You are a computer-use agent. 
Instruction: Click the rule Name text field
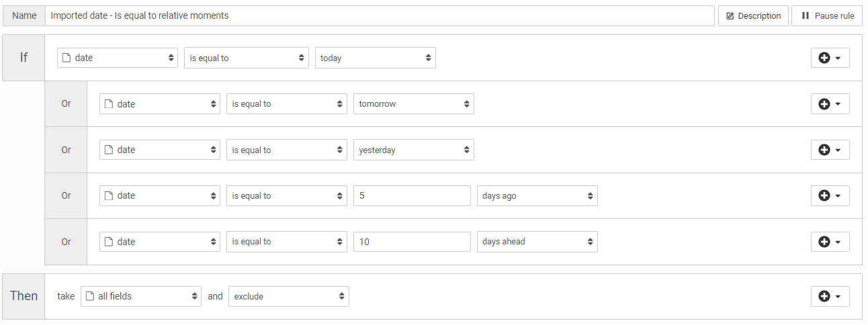tap(380, 15)
